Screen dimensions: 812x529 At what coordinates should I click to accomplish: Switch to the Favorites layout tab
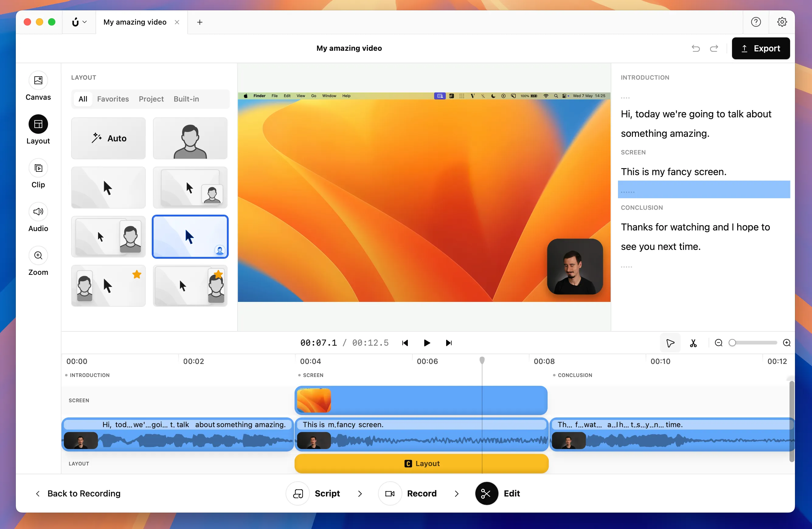click(113, 99)
